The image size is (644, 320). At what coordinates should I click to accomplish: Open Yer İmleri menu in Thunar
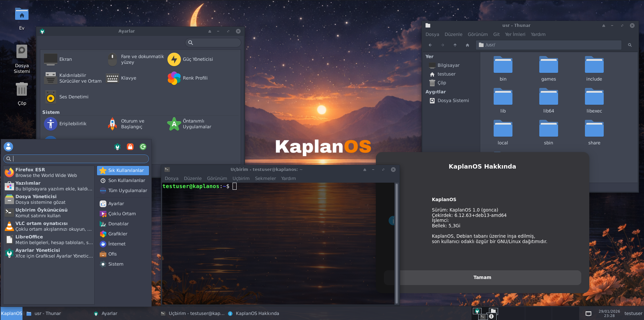[515, 35]
